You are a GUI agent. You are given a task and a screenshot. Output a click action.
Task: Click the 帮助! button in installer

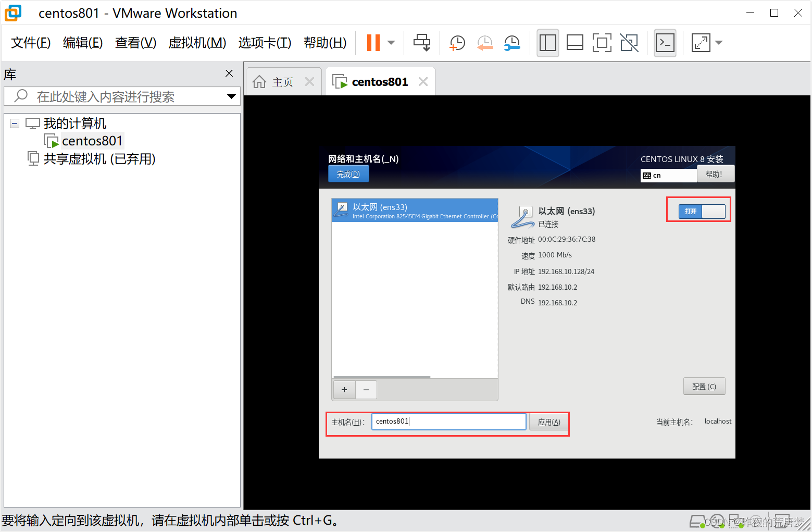pos(715,174)
